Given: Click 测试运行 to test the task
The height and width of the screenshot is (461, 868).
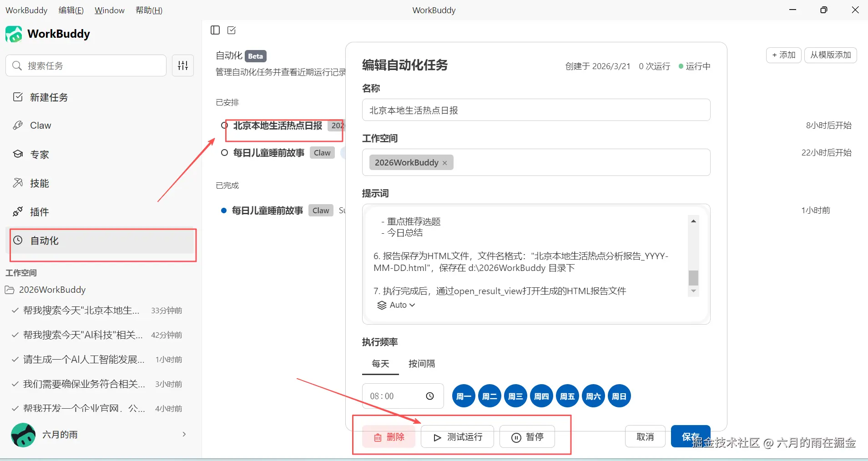Looking at the screenshot, I should (x=458, y=437).
